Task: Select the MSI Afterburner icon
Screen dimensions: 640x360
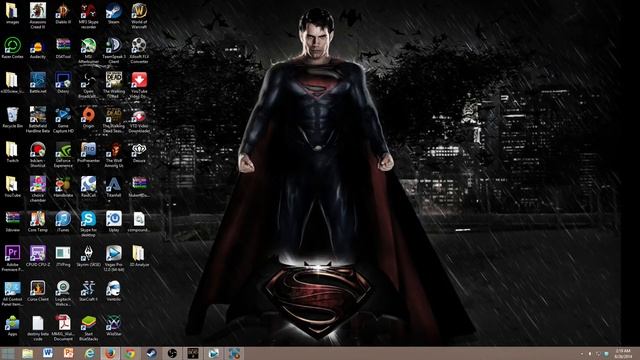Action: pyautogui.click(x=88, y=50)
